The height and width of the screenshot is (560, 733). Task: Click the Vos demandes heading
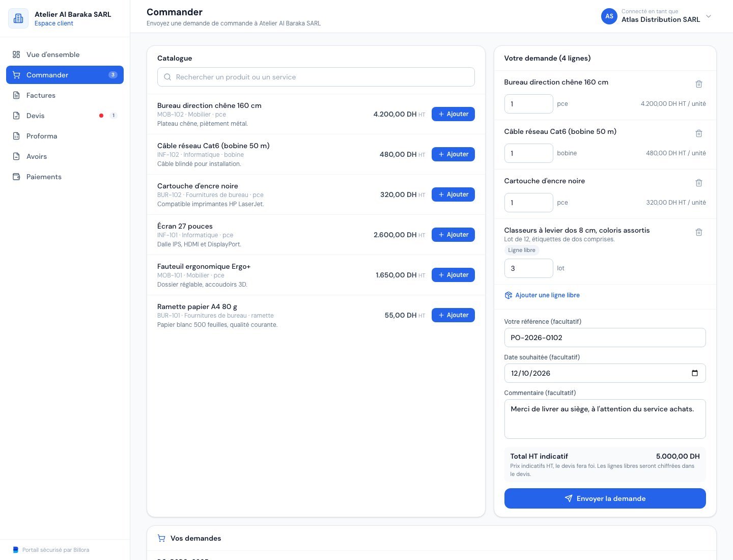(195, 538)
